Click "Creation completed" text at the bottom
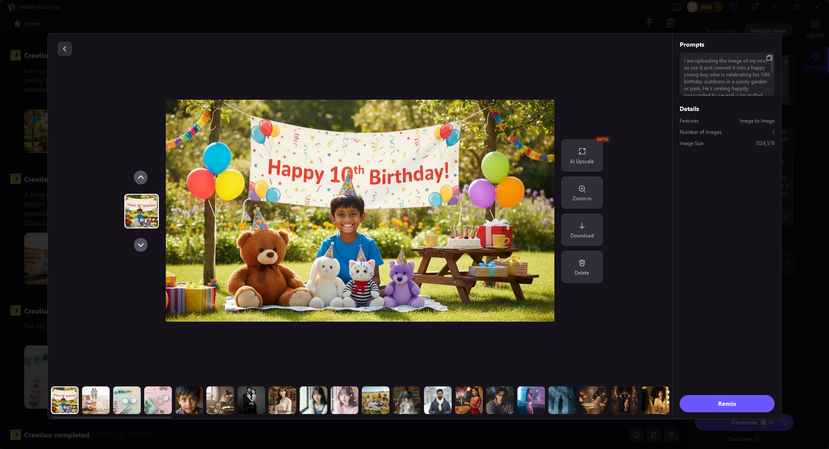This screenshot has height=449, width=829. pyautogui.click(x=57, y=435)
